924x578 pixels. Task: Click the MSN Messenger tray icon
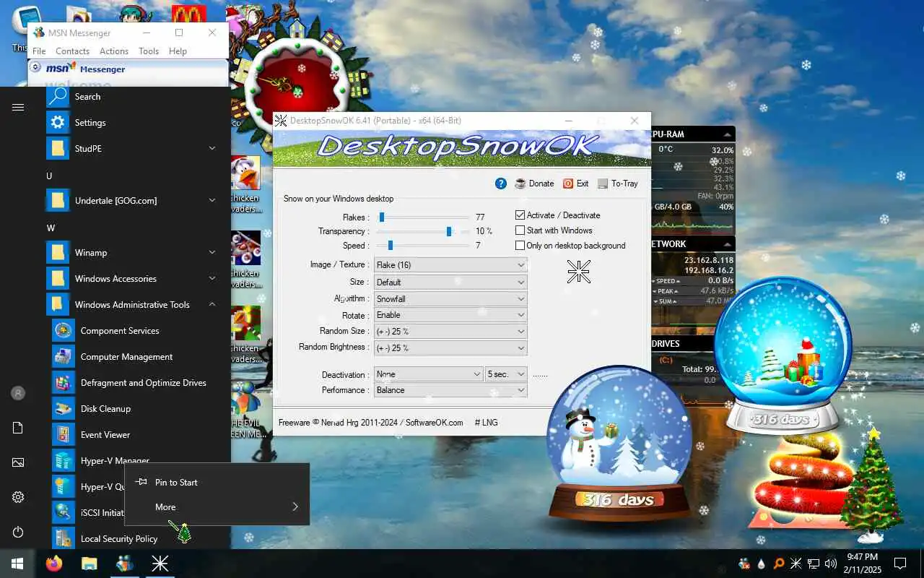coord(744,564)
